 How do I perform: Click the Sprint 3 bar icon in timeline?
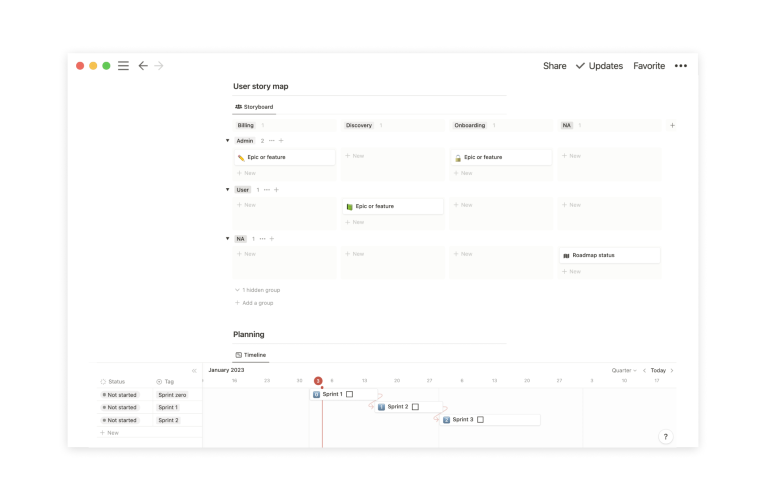point(446,420)
